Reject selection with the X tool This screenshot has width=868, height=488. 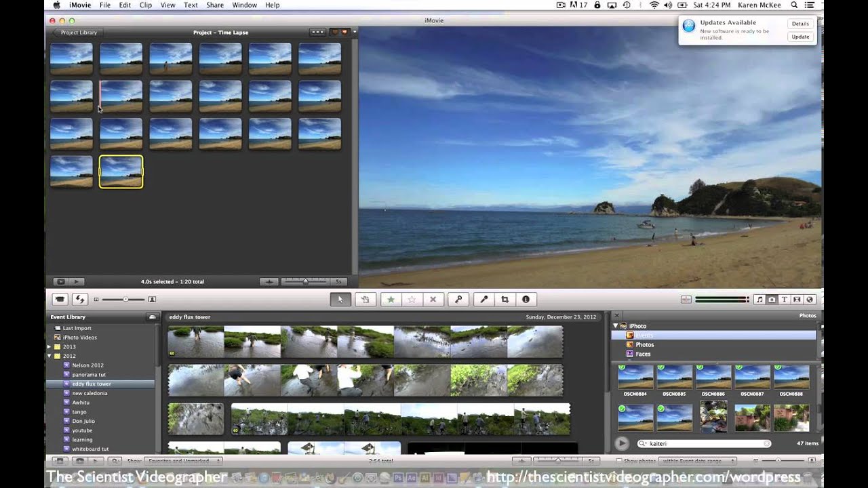click(x=433, y=299)
